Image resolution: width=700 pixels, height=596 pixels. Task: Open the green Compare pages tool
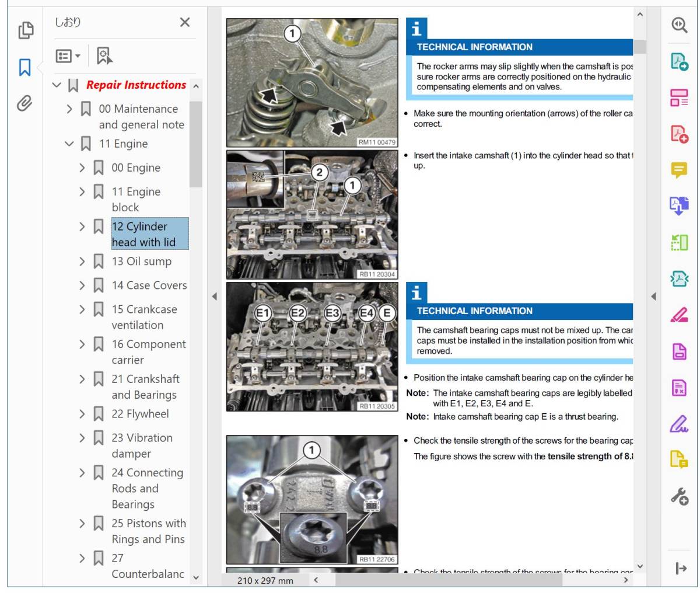(x=679, y=242)
